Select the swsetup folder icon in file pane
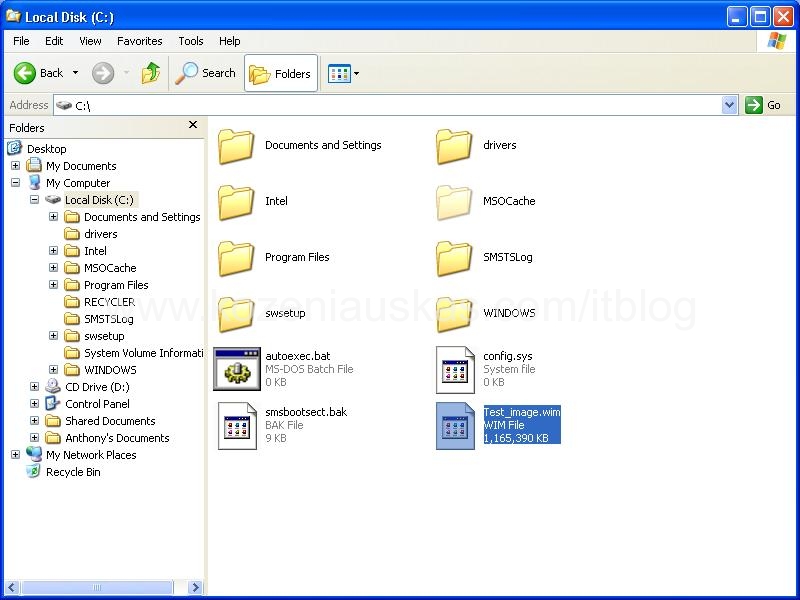This screenshot has width=800, height=600. tap(236, 314)
